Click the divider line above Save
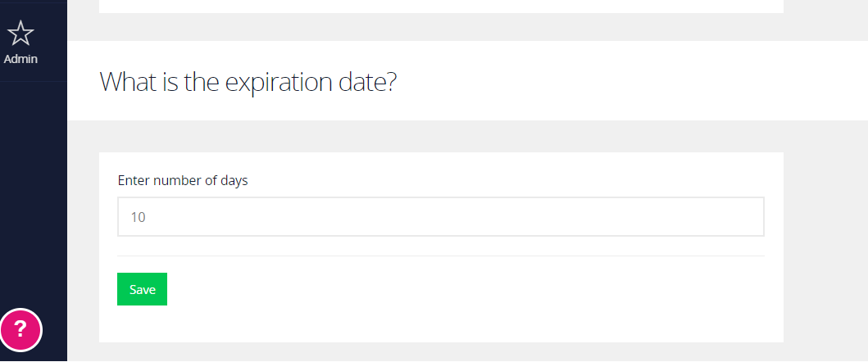 pos(441,256)
